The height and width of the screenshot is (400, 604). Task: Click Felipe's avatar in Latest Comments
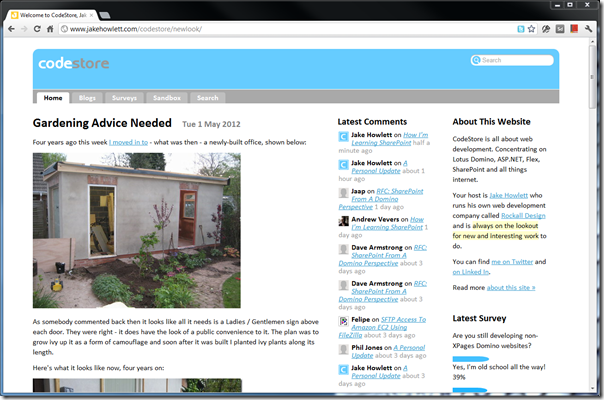pos(343,321)
